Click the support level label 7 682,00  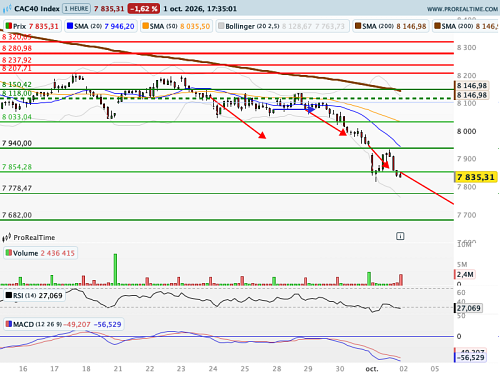click(17, 215)
